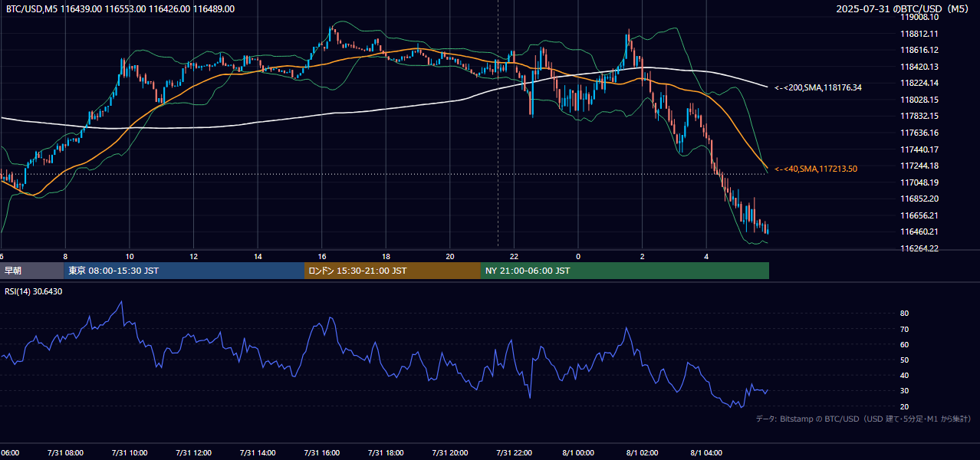This screenshot has height=460, width=980.
Task: Click hour tick 14 under the price chart
Action: click(x=258, y=256)
